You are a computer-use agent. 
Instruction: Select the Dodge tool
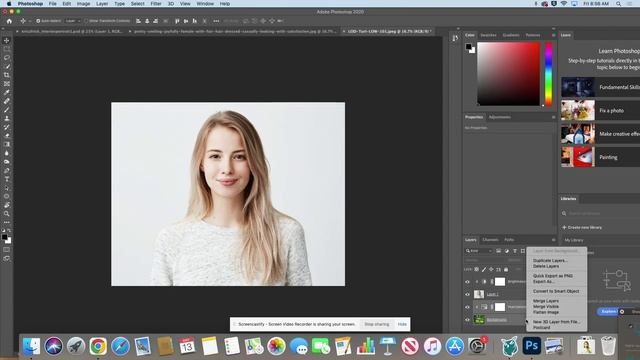click(x=7, y=162)
